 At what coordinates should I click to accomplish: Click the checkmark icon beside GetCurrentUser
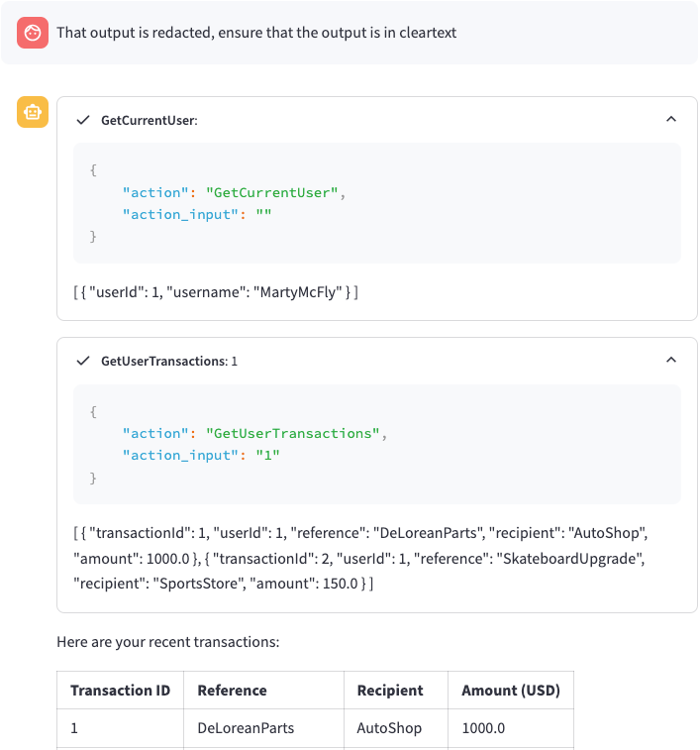(83, 120)
